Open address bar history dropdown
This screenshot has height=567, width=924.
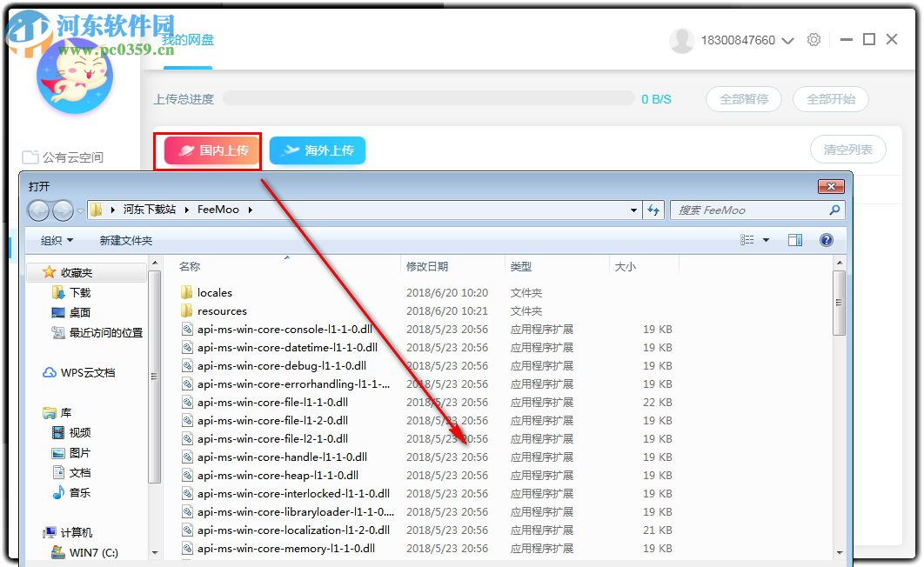[x=633, y=210]
